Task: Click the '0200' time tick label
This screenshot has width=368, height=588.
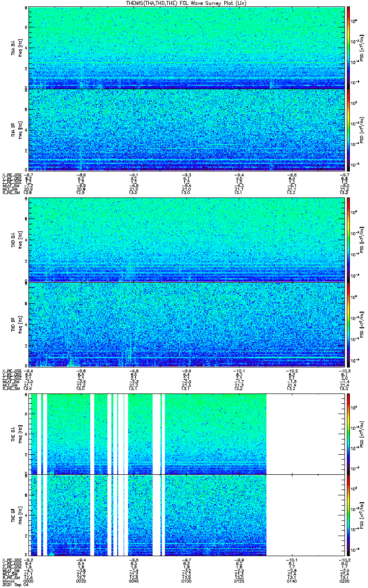Action: tap(344, 581)
